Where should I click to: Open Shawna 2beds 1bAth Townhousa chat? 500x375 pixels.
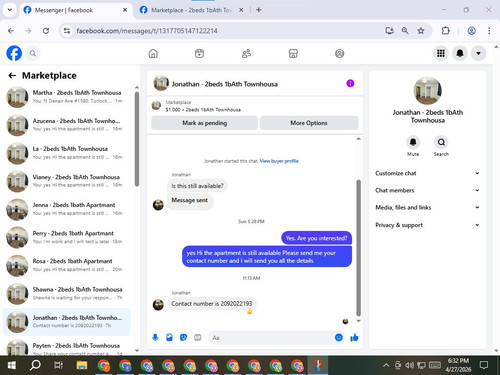(x=67, y=293)
